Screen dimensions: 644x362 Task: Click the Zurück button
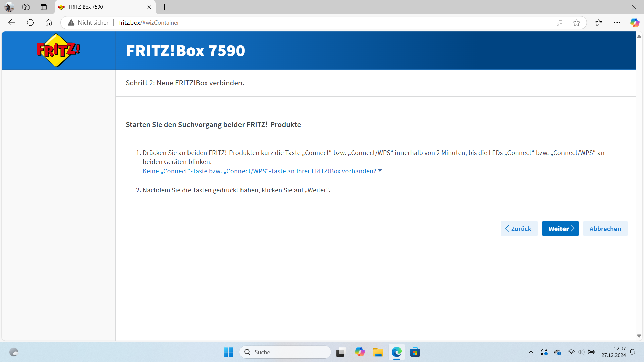pyautogui.click(x=519, y=229)
